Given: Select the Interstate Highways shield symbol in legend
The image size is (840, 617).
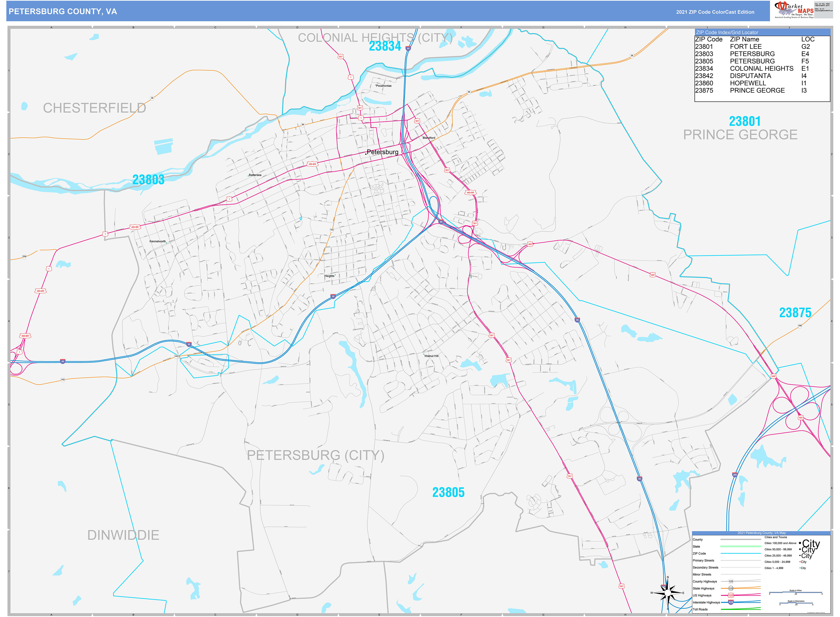Looking at the screenshot, I should pyautogui.click(x=731, y=603).
